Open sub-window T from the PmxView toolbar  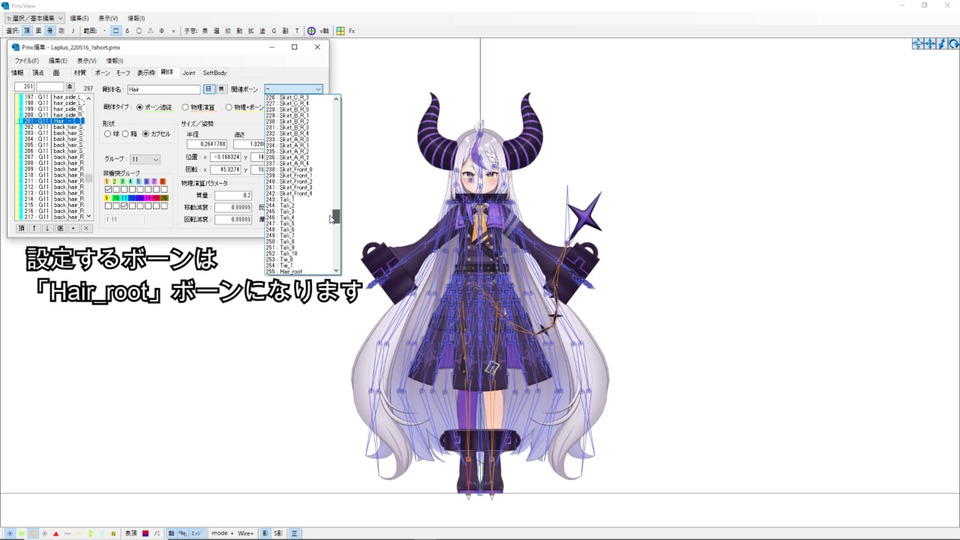[297, 31]
